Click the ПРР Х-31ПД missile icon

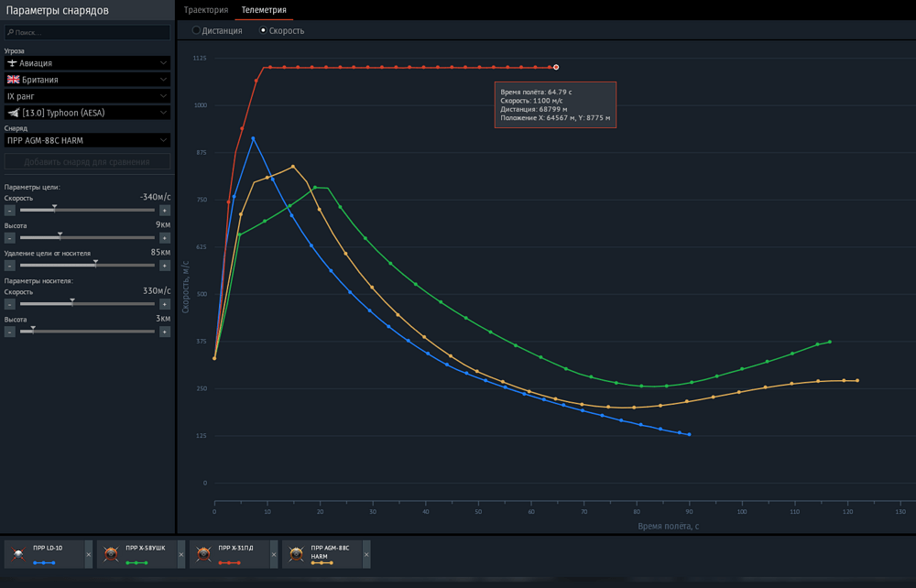click(203, 553)
